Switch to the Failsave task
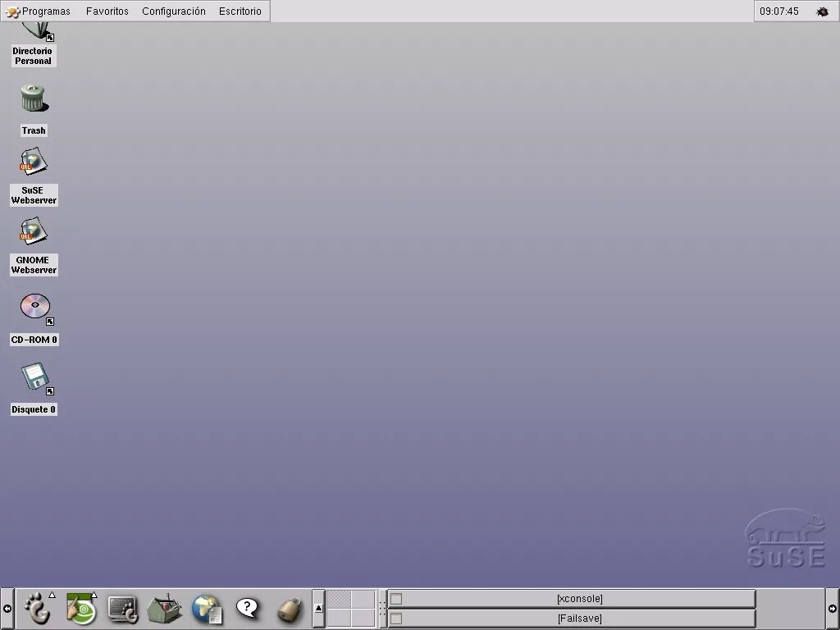This screenshot has height=630, width=840. (572, 619)
